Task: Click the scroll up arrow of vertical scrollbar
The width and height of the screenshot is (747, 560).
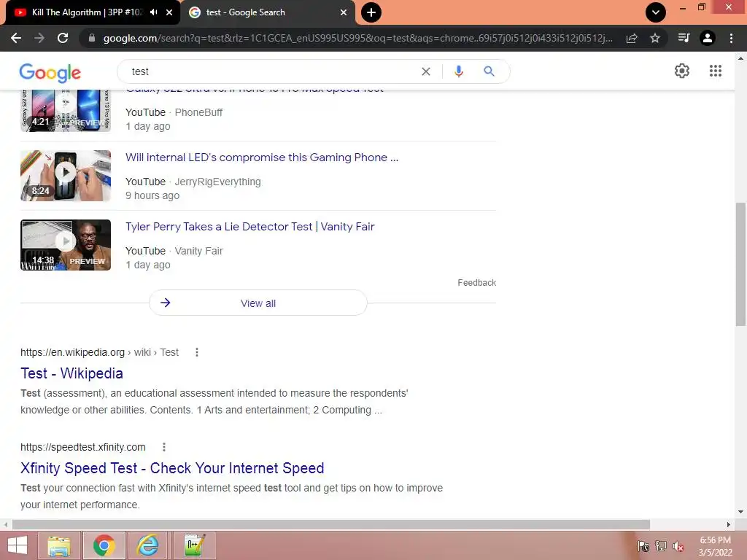Action: pyautogui.click(x=740, y=58)
